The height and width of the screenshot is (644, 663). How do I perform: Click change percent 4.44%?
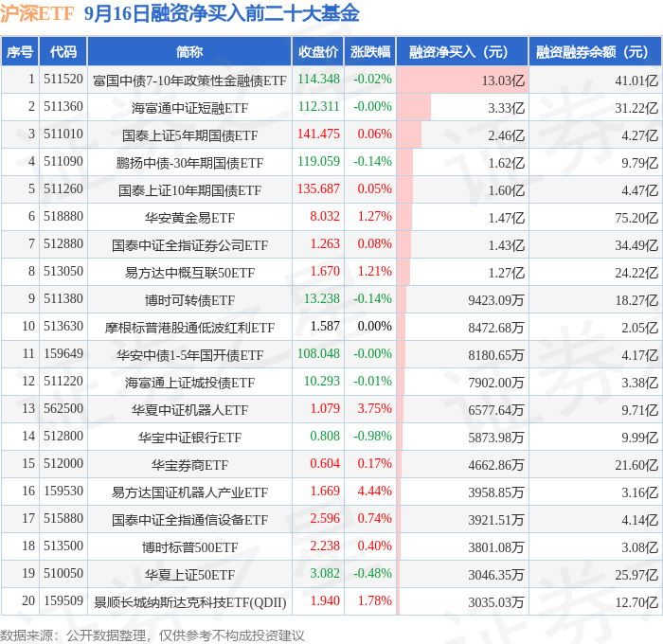tap(375, 492)
